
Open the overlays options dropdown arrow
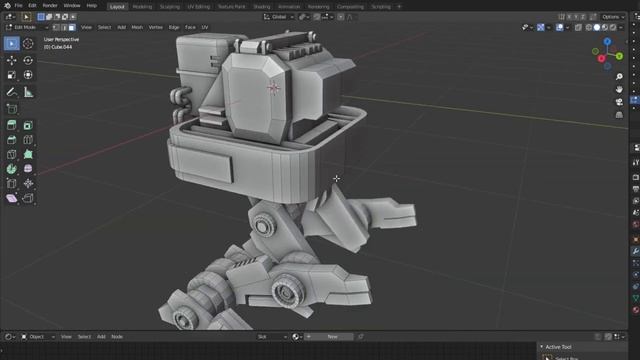[567, 27]
